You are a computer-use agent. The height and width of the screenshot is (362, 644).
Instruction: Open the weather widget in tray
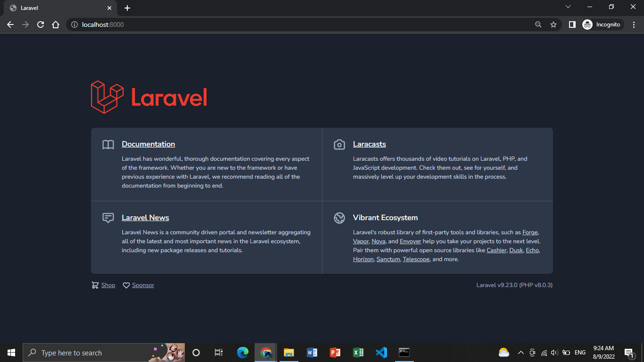coord(504,353)
